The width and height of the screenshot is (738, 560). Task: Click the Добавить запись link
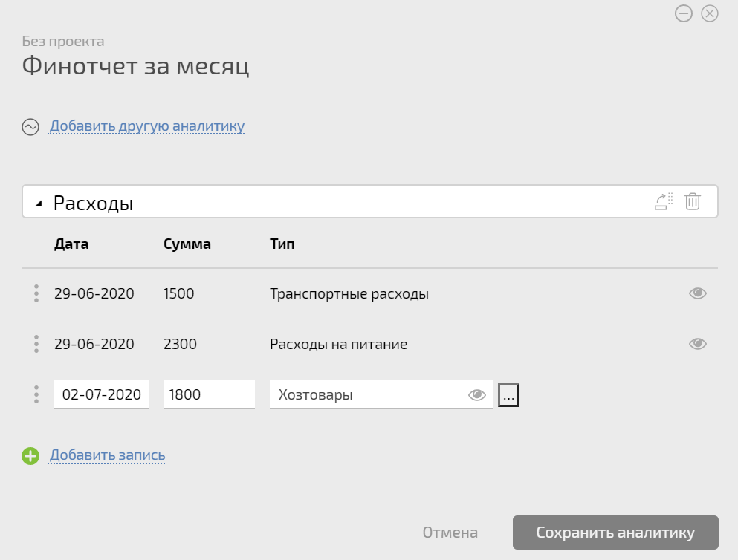coord(107,455)
